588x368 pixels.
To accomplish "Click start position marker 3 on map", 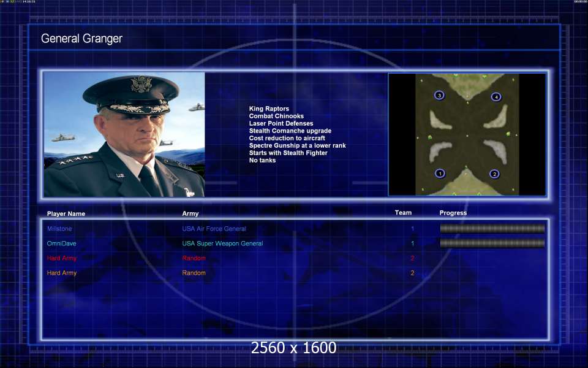I will pyautogui.click(x=440, y=96).
